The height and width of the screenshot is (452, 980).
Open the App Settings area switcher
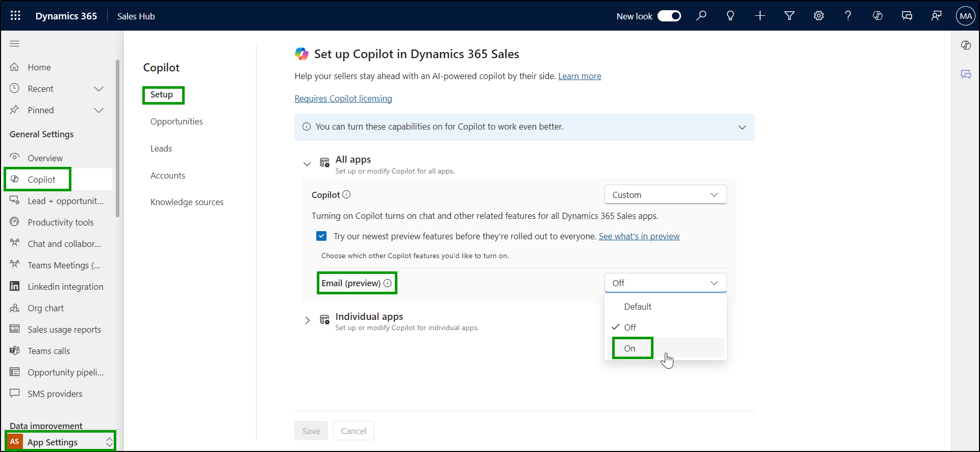coord(61,442)
